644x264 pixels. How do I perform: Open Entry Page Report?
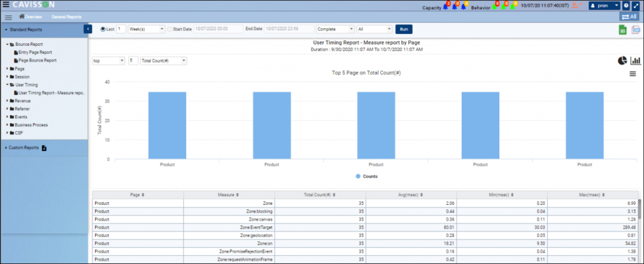click(x=35, y=52)
